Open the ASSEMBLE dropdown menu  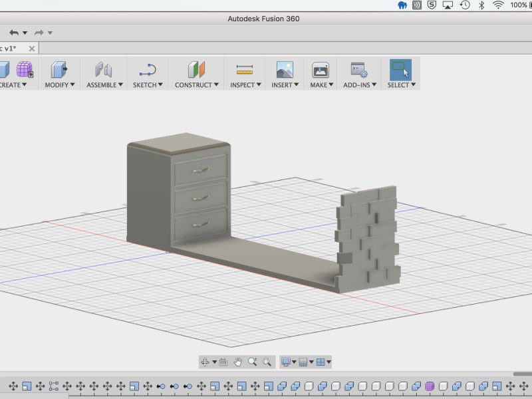(104, 85)
